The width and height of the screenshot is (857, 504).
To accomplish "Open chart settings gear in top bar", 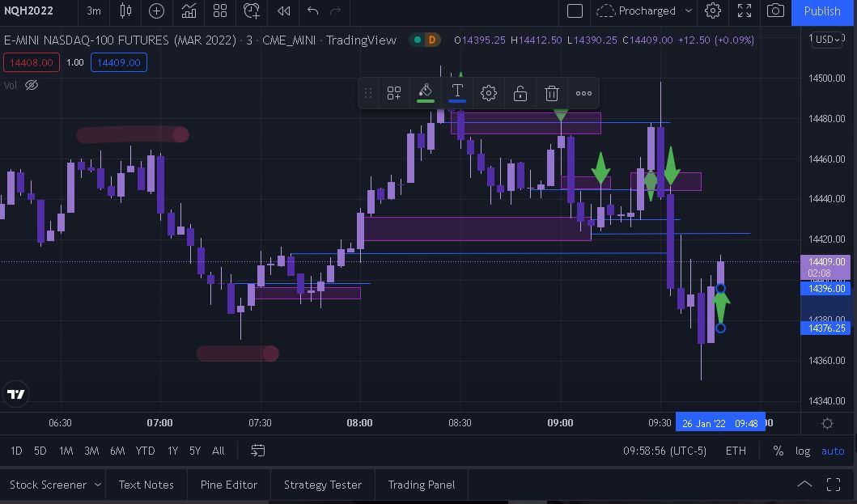I will tap(713, 11).
